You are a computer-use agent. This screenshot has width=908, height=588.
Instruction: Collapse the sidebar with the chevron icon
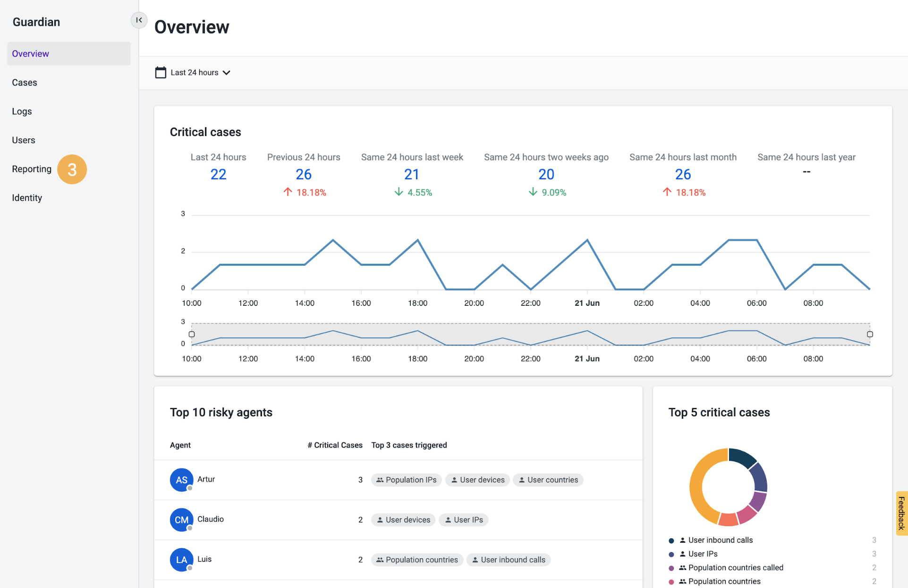point(138,20)
